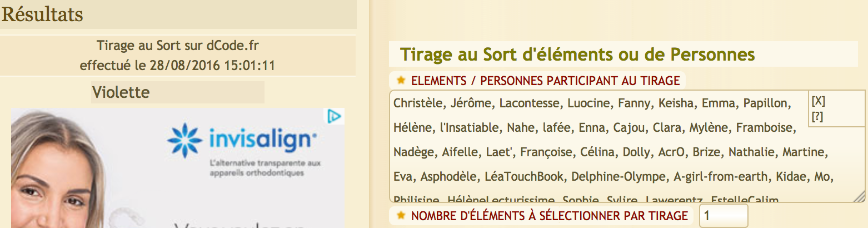Click the star icon beside NOMBRE D'ÉLÉMENTS label
The height and width of the screenshot is (228, 868).
pos(401,216)
